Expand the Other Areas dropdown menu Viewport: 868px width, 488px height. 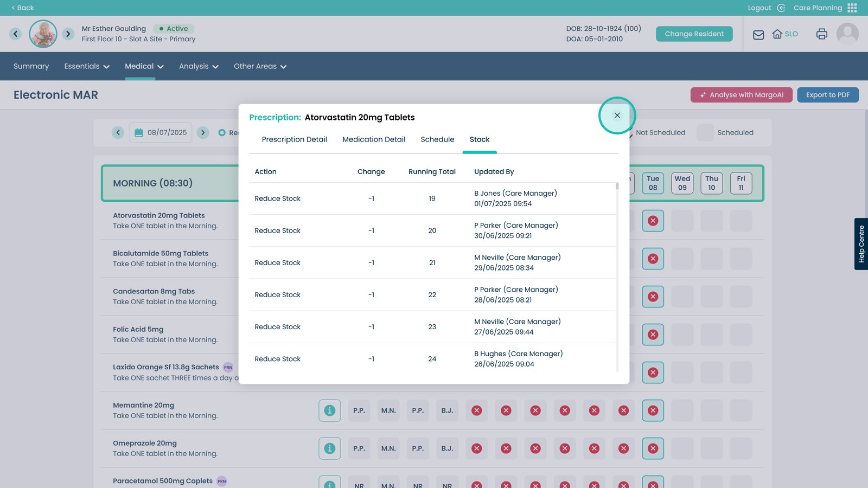click(260, 66)
